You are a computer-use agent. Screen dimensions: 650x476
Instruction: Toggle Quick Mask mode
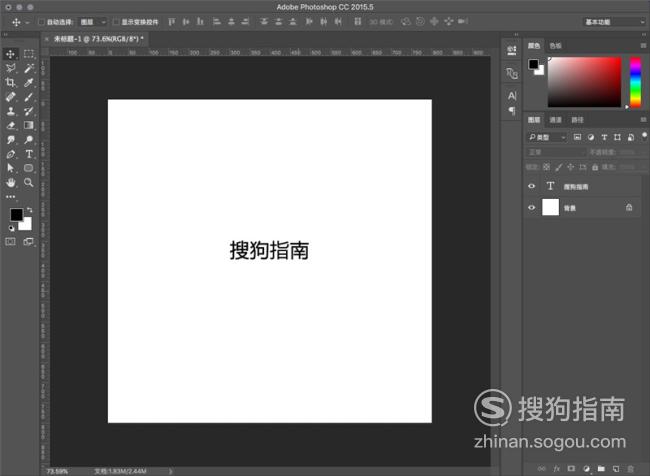click(10, 242)
